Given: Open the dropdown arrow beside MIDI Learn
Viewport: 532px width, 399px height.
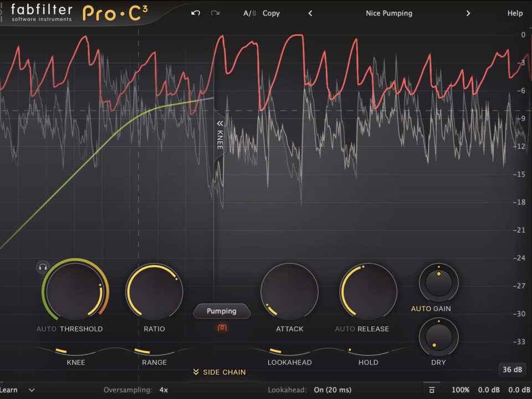Looking at the screenshot, I should click(32, 390).
